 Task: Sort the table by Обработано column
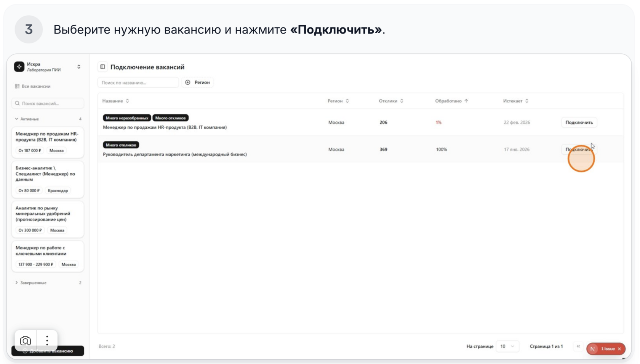(x=452, y=101)
